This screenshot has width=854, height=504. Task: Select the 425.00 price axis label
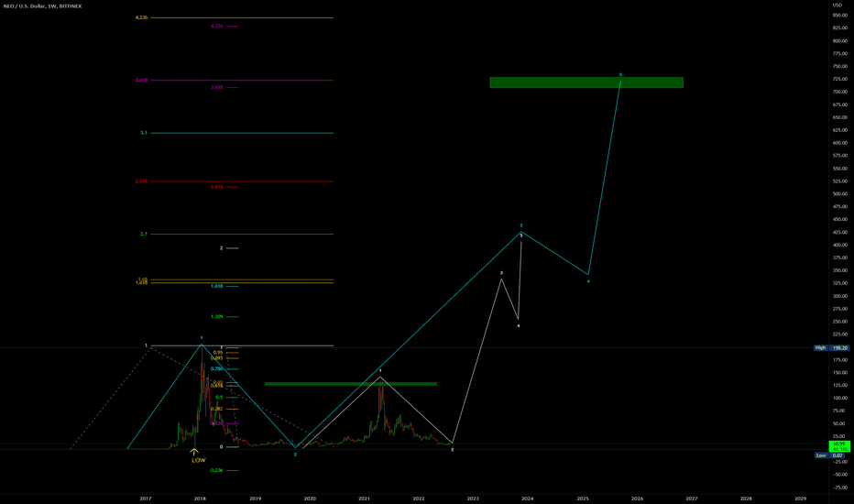click(840, 232)
